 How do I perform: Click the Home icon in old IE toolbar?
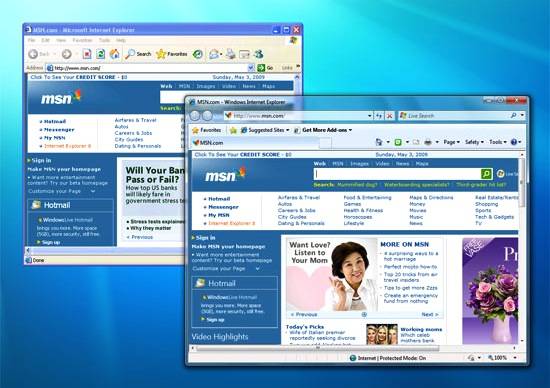(114, 54)
